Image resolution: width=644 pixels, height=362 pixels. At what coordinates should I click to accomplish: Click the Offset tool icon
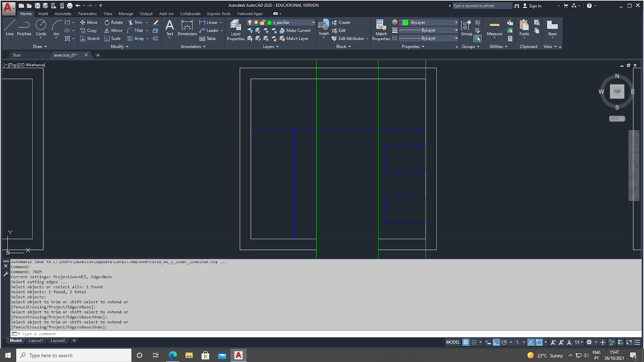(155, 39)
